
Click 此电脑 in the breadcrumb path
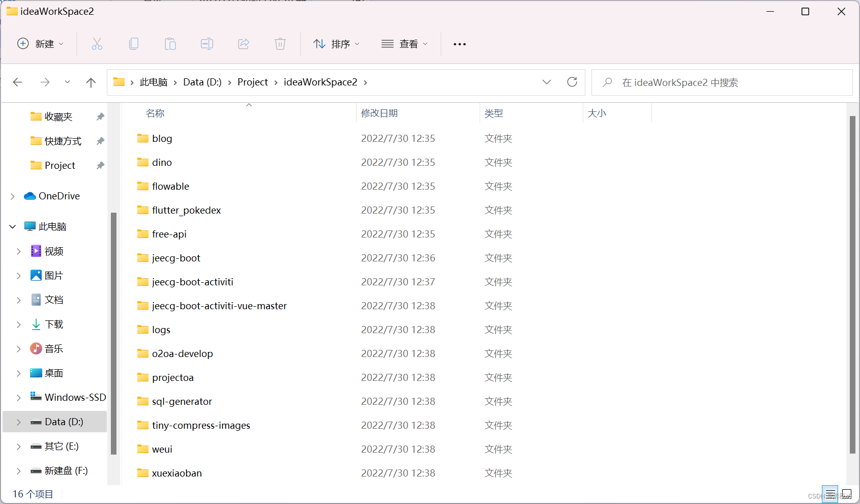point(154,82)
